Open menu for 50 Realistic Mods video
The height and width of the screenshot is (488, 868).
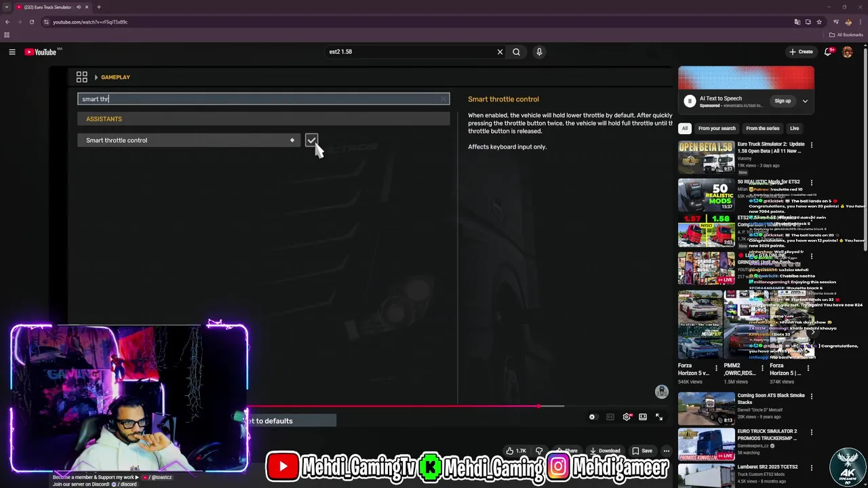point(811,182)
